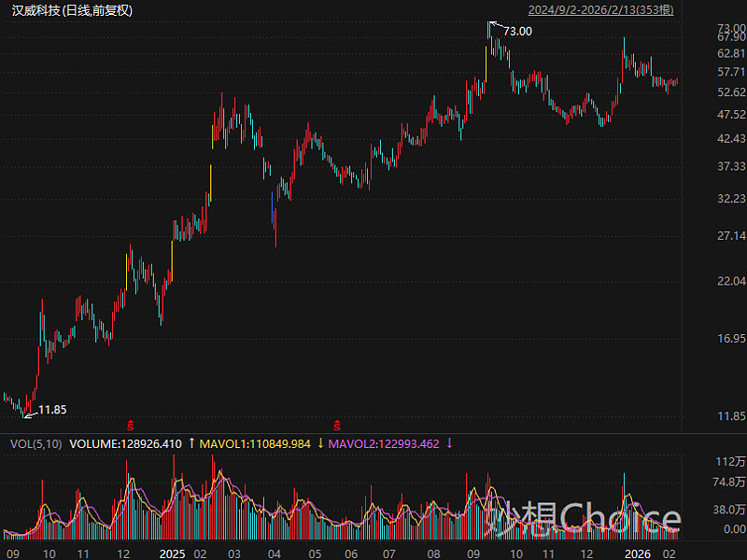
Task: Click the 2026 year label on time axis
Action: [x=638, y=553]
